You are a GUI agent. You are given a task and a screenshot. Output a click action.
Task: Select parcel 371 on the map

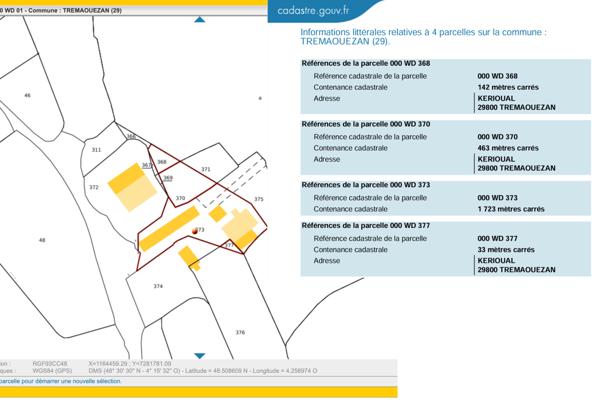pos(206,169)
